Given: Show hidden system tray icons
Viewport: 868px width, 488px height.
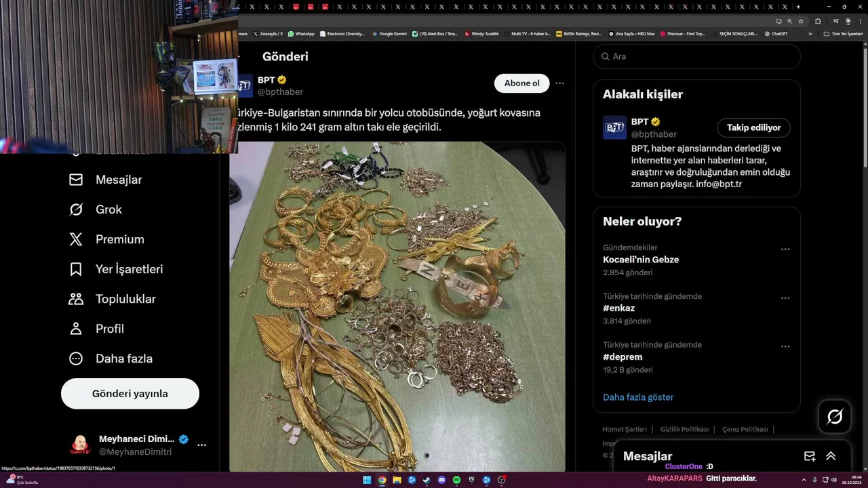Looking at the screenshot, I should pyautogui.click(x=804, y=480).
